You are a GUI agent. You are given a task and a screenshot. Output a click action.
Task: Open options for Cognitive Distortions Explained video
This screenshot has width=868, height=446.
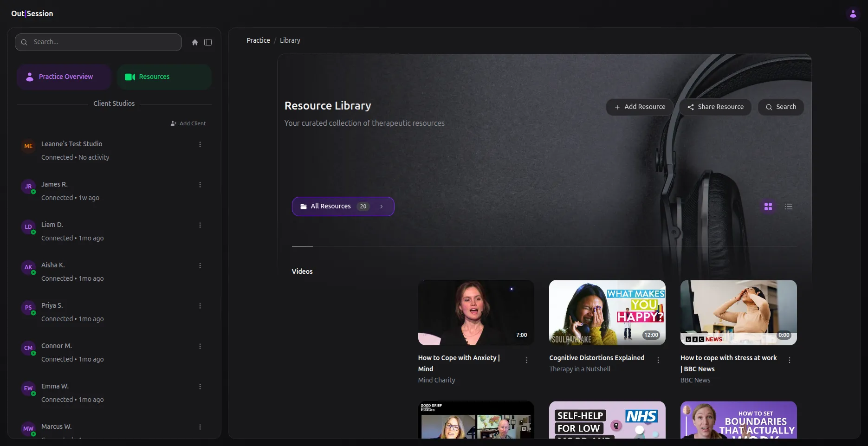(x=658, y=360)
